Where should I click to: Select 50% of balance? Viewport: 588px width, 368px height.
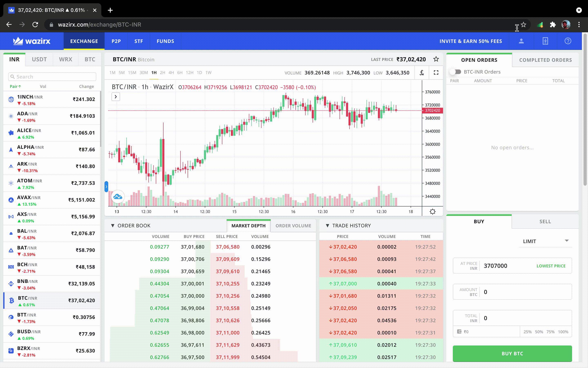tap(539, 332)
